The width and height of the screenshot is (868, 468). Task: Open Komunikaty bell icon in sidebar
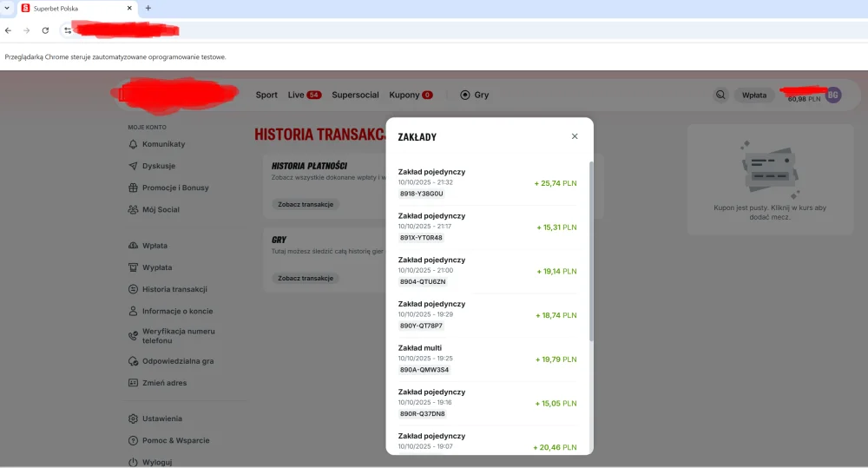pyautogui.click(x=133, y=144)
